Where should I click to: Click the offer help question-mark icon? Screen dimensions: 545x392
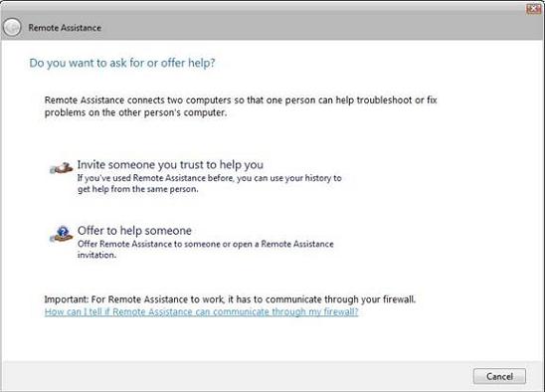tap(62, 234)
